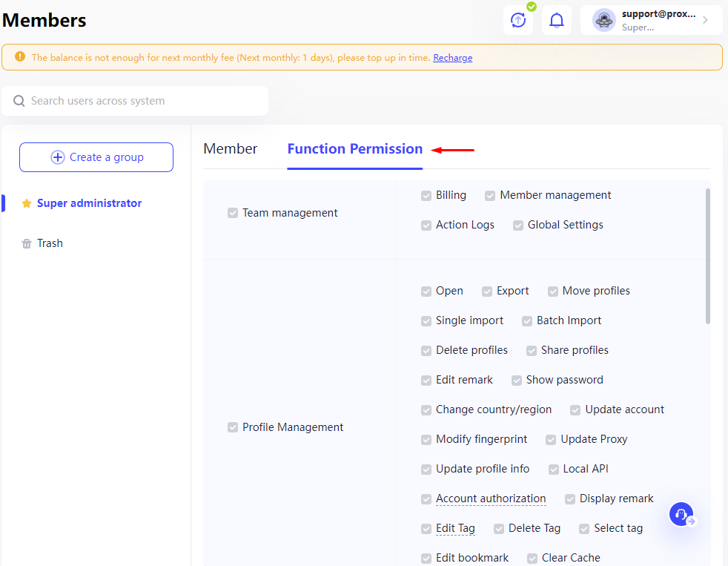Select the Function Permission tab
Screen dimensions: 728x566
[354, 148]
